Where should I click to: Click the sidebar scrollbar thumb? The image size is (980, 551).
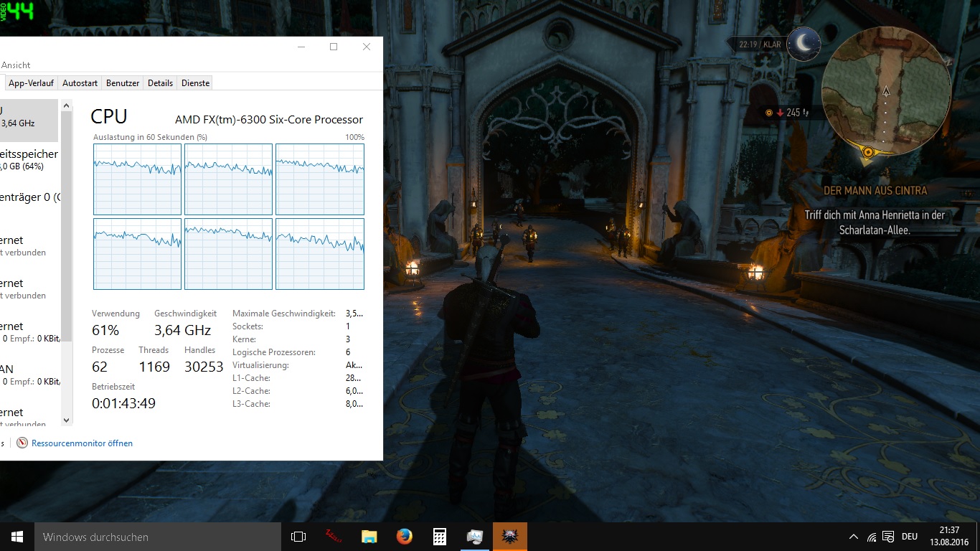click(x=67, y=226)
